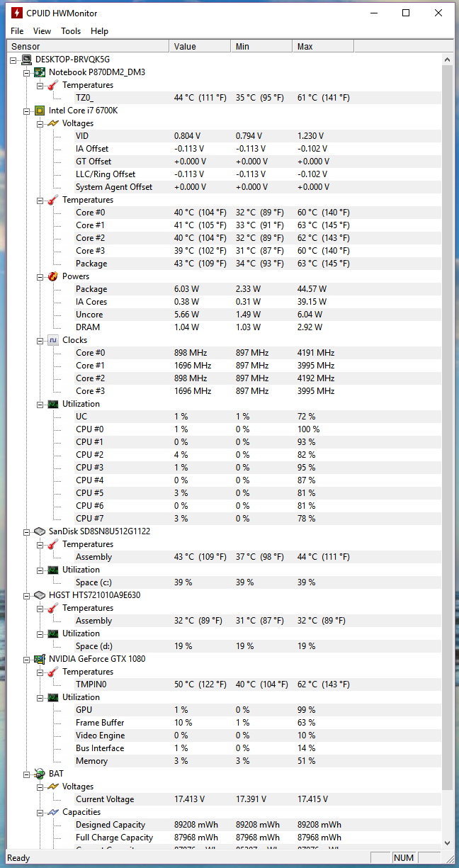Open the File menu
This screenshot has height=868, width=459.
(17, 31)
